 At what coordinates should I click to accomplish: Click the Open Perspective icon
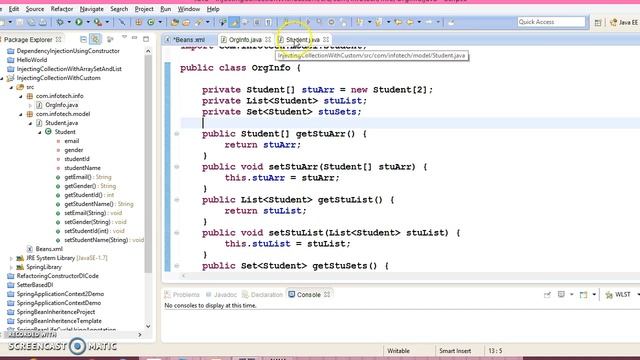pos(598,22)
